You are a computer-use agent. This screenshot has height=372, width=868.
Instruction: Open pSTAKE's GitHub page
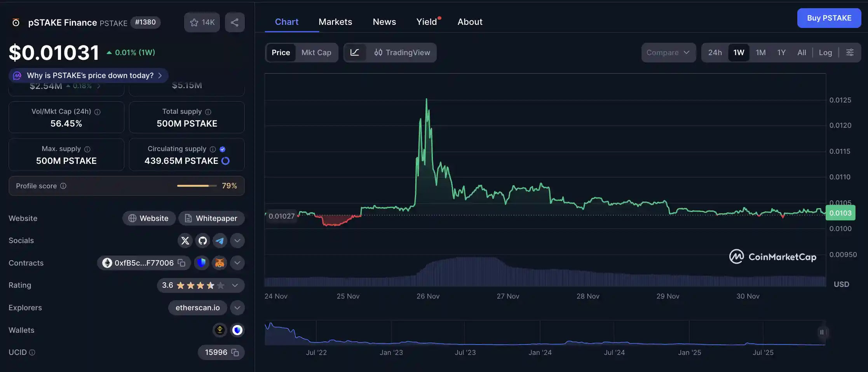pos(202,240)
